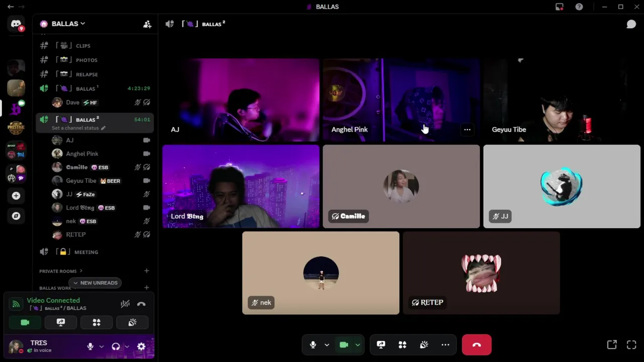Select nek in voice member list
This screenshot has width=644, height=362.
click(102, 221)
